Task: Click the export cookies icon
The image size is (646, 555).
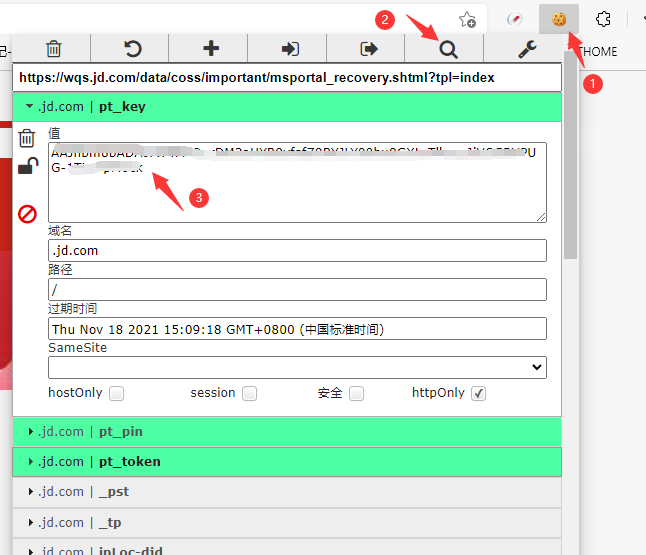Action: click(x=369, y=49)
